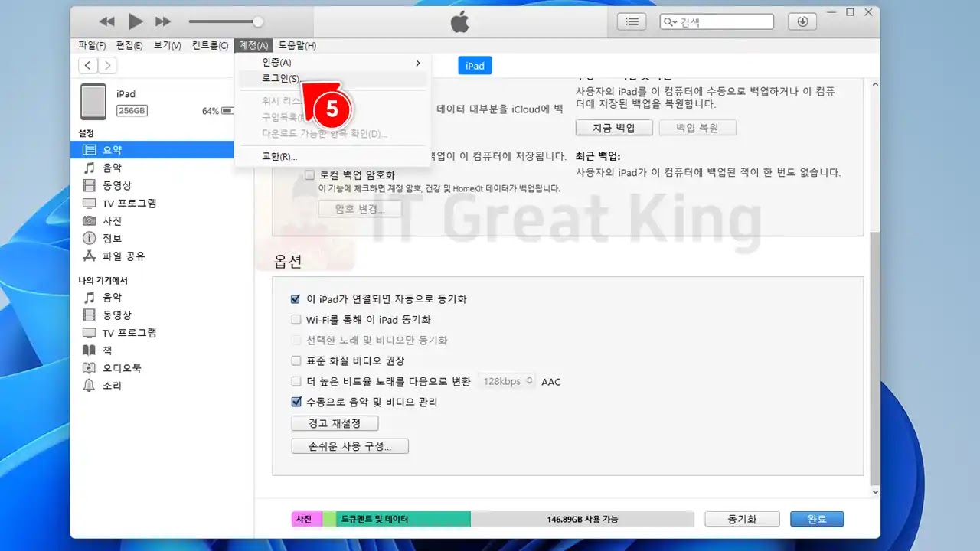Open the downloads arrow icon
This screenshot has height=551, width=980.
(802, 21)
